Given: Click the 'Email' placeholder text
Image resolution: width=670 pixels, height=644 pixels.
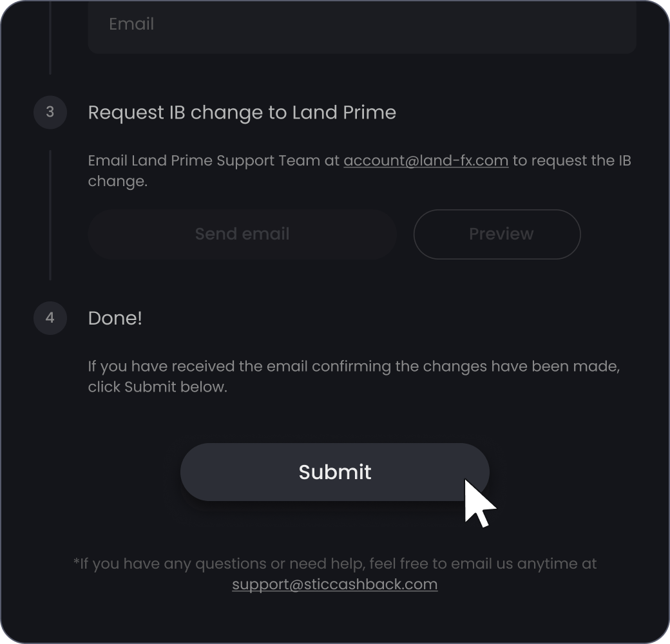Looking at the screenshot, I should (131, 24).
